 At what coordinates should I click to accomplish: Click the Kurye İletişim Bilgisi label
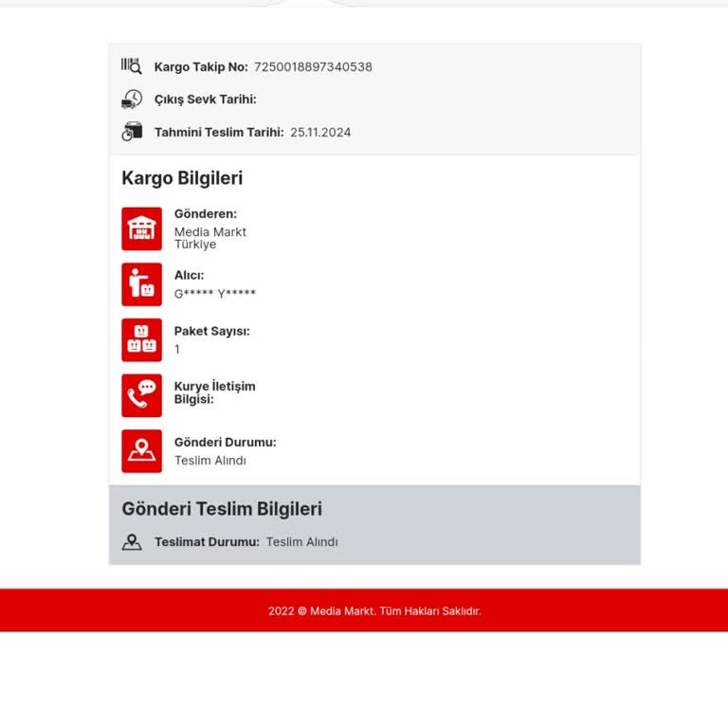point(214,392)
